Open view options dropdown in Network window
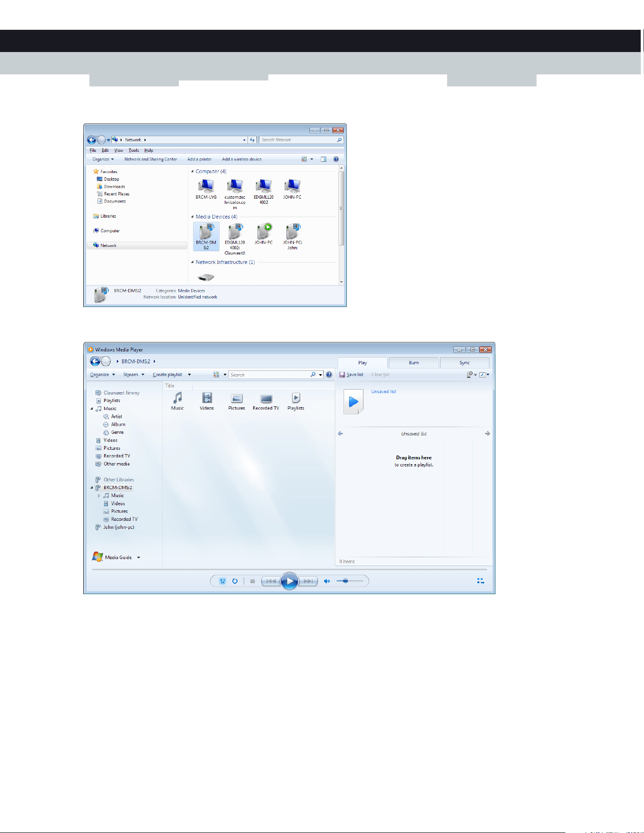Screen dimensions: 644x833 tap(312, 159)
